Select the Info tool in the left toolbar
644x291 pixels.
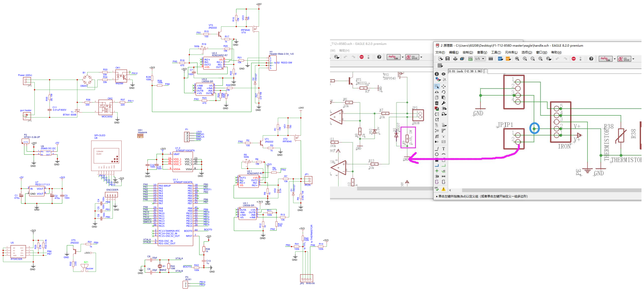click(436, 74)
